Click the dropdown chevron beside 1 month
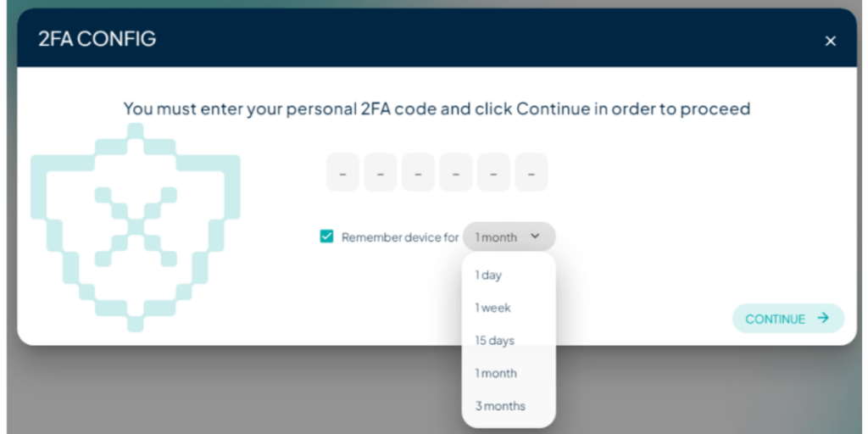Screen dimensions: 868x434 click(535, 236)
